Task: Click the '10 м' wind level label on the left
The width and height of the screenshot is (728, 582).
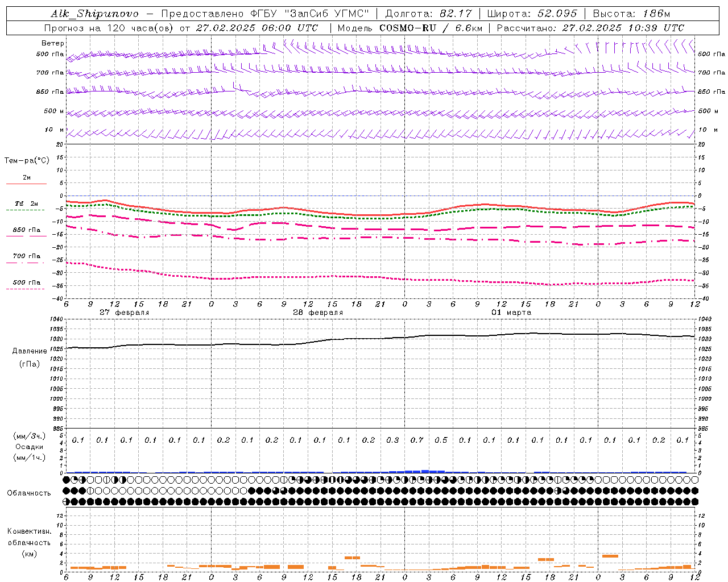Action: coord(55,130)
